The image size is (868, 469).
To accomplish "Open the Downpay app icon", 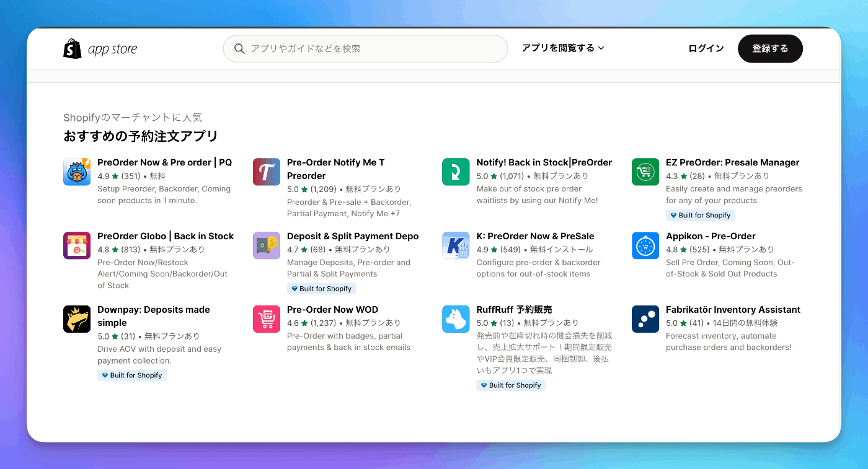I will pos(77,319).
